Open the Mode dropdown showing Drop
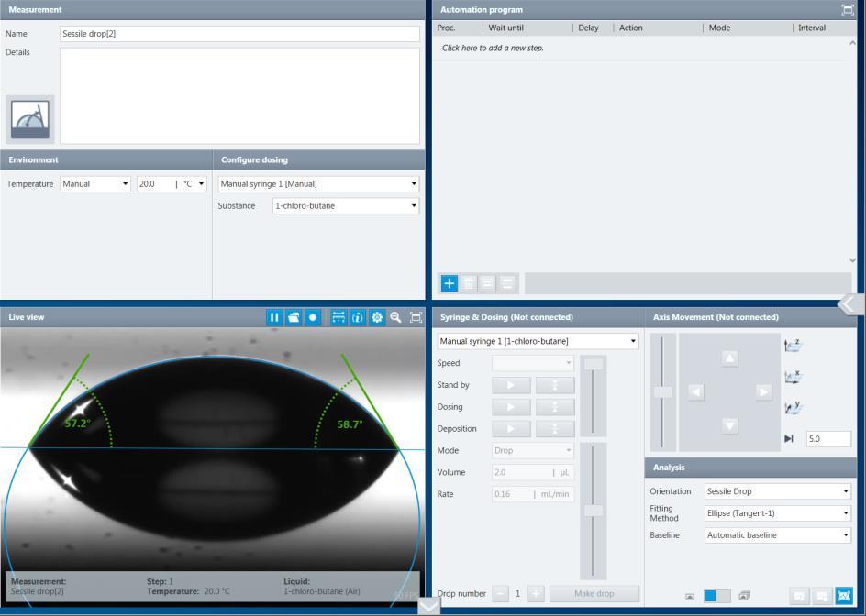 (x=532, y=450)
